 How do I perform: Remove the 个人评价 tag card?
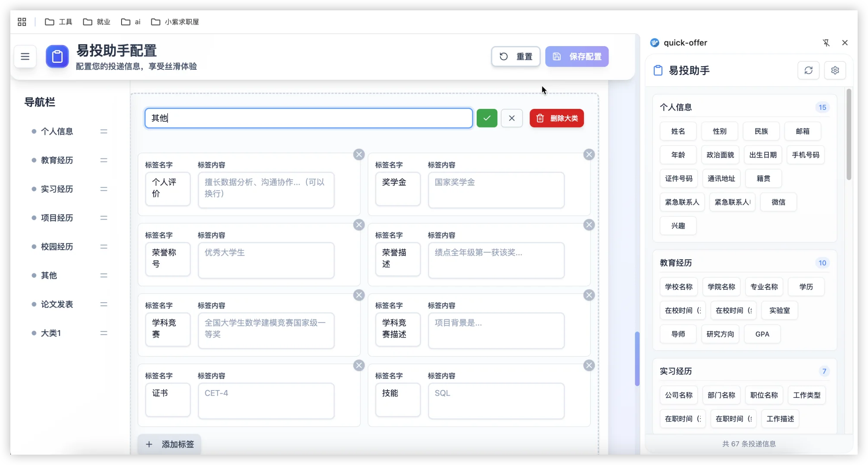pyautogui.click(x=359, y=155)
